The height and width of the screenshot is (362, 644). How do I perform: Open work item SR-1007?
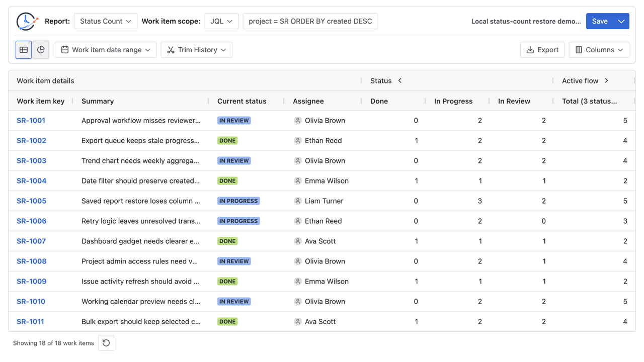point(31,241)
